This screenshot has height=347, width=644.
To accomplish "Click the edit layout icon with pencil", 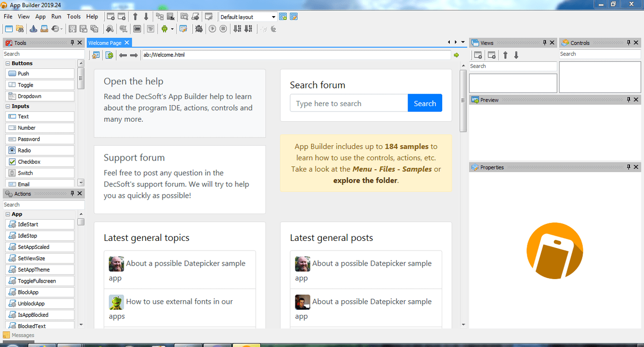I will (294, 17).
